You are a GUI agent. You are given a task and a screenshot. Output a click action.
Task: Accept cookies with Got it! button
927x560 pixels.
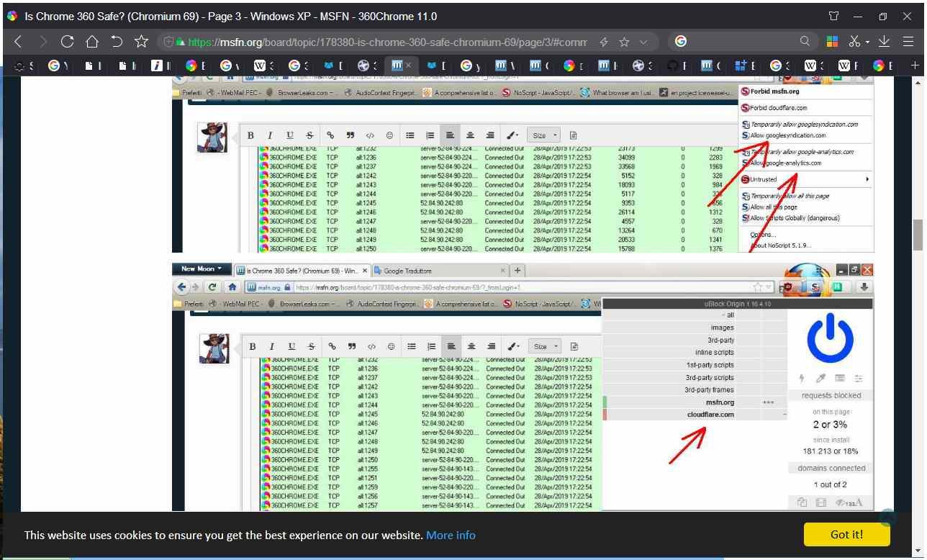846,534
